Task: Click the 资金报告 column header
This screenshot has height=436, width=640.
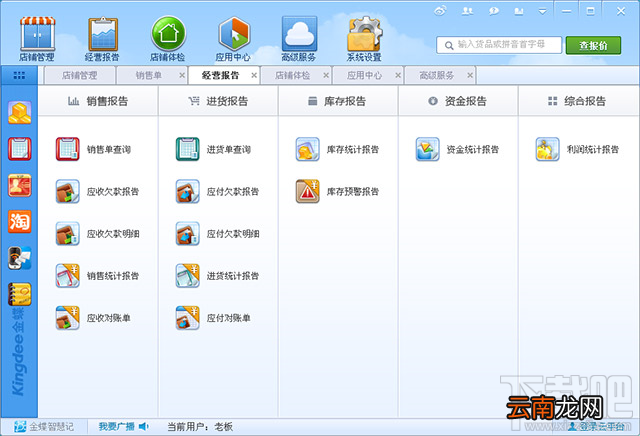Action: (458, 101)
